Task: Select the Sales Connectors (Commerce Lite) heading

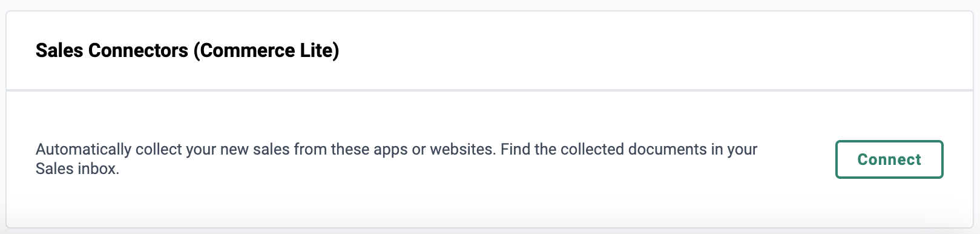Action: click(187, 50)
